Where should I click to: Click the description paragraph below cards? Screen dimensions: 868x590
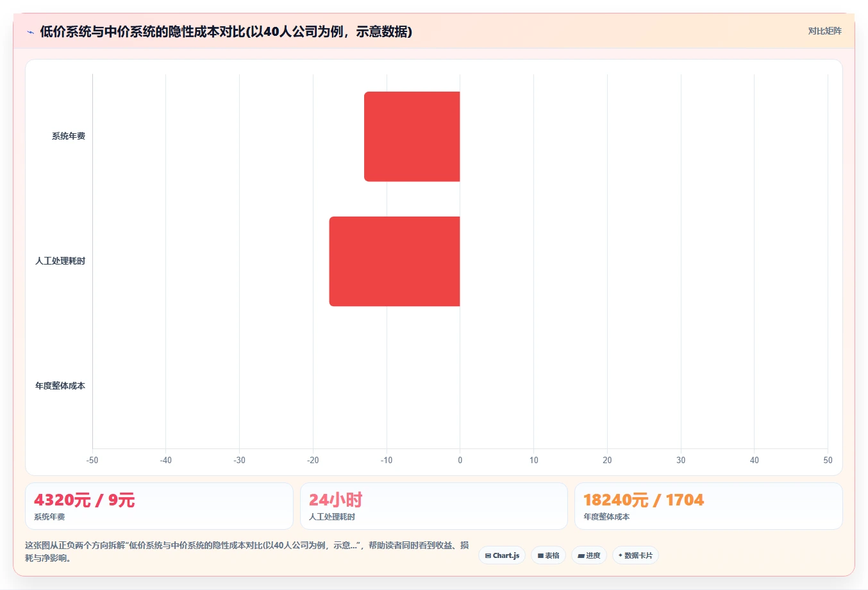pyautogui.click(x=247, y=552)
